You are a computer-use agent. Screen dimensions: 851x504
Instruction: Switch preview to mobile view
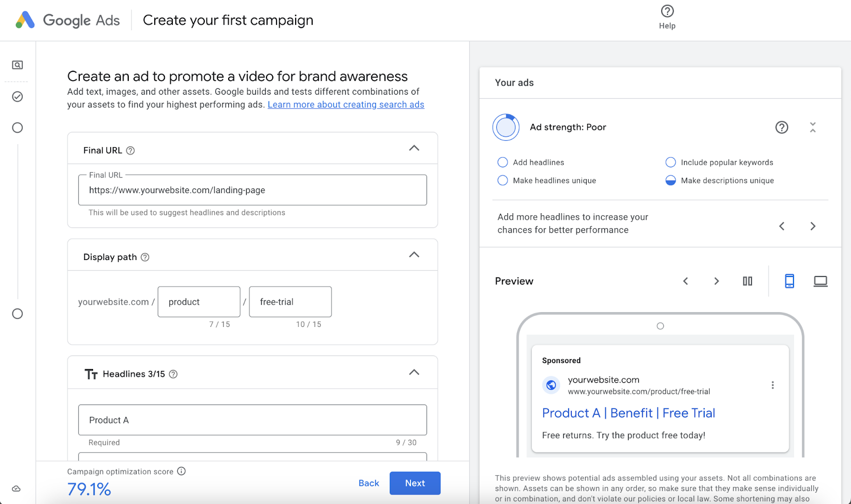tap(789, 281)
